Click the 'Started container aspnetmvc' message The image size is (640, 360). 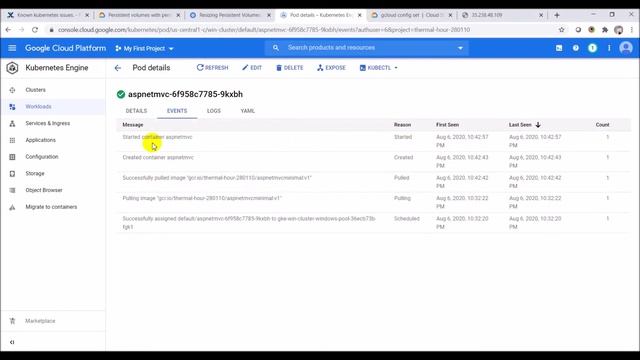pos(157,137)
